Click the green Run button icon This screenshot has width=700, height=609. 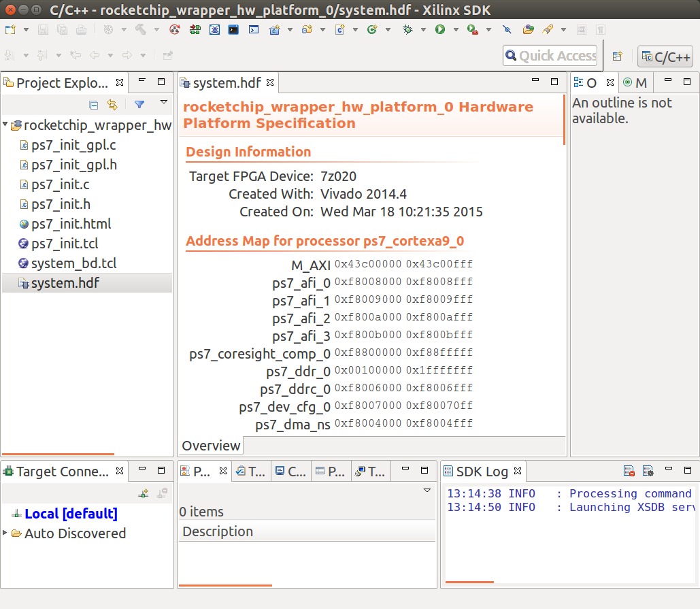[440, 30]
